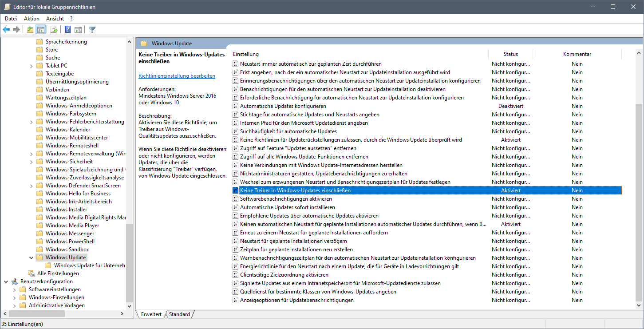The image size is (644, 329).
Task: Click the settings list vertical scrollbar thumb
Action: (x=639, y=202)
